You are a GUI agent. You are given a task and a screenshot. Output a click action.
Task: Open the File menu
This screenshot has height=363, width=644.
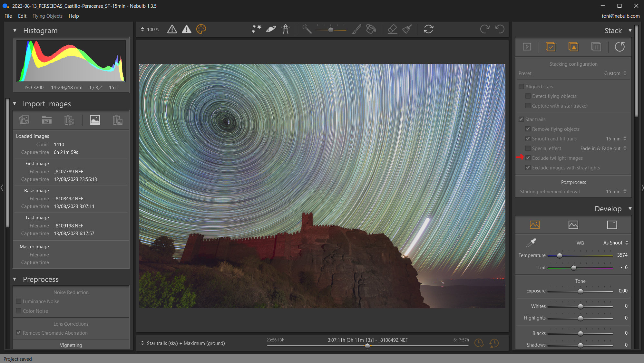[8, 16]
